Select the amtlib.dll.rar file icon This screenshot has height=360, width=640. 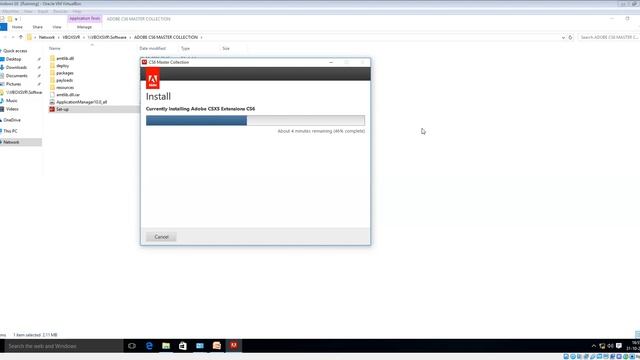pos(52,95)
